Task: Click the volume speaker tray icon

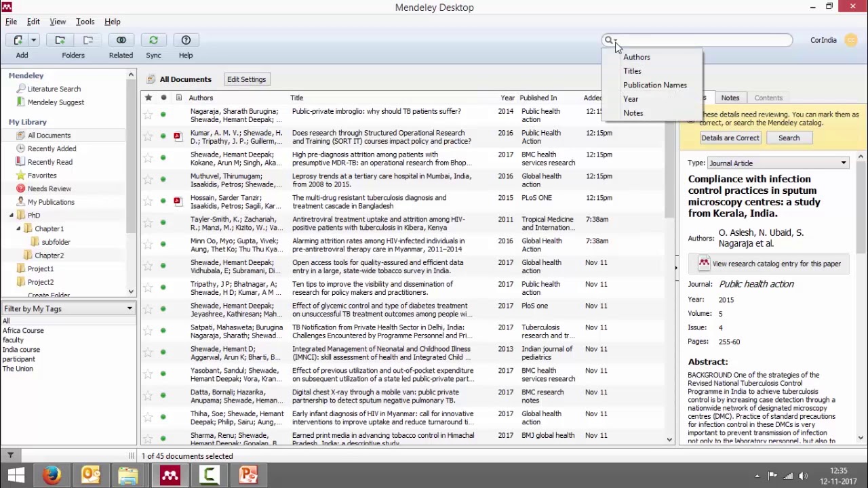Action: tap(804, 476)
